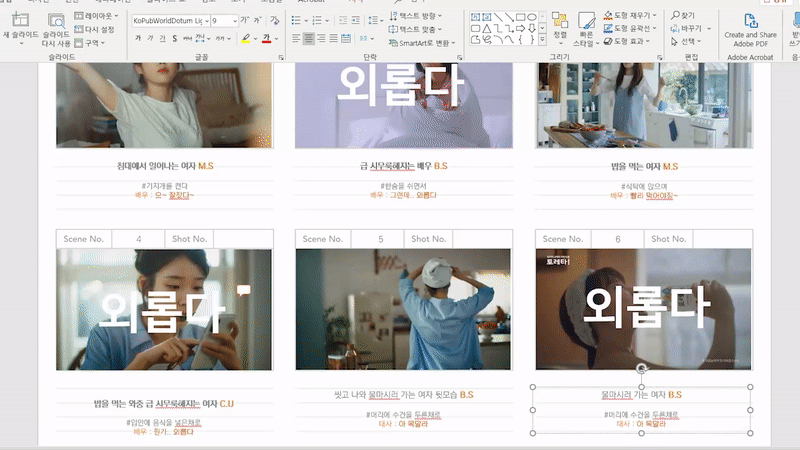
Task: Toggle underline formatting
Action: (162, 38)
